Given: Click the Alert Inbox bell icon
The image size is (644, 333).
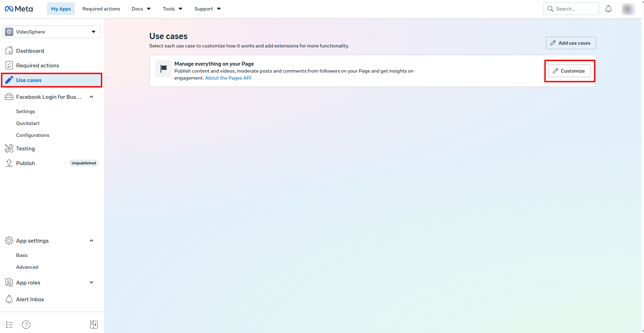Looking at the screenshot, I should [x=9, y=299].
